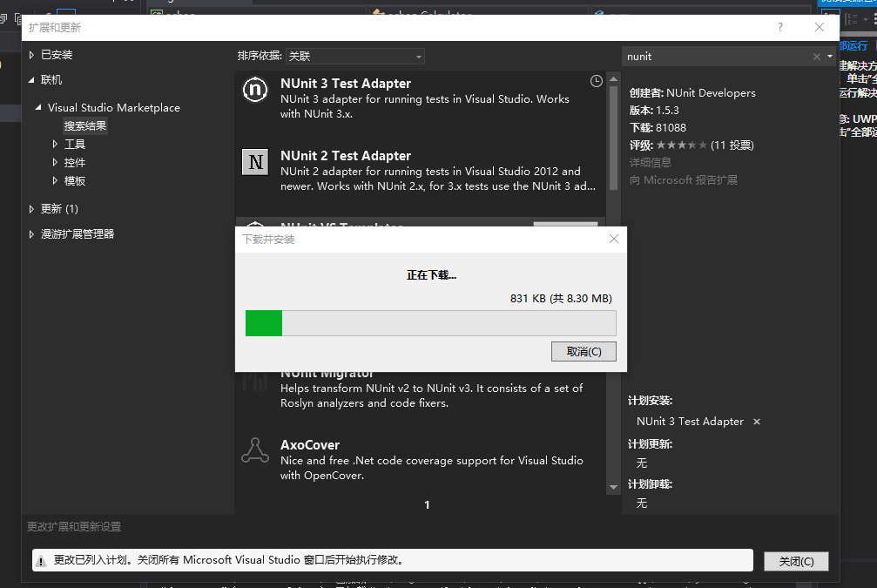
Task: Click the extension list scrollbar thumb
Action: [x=613, y=137]
